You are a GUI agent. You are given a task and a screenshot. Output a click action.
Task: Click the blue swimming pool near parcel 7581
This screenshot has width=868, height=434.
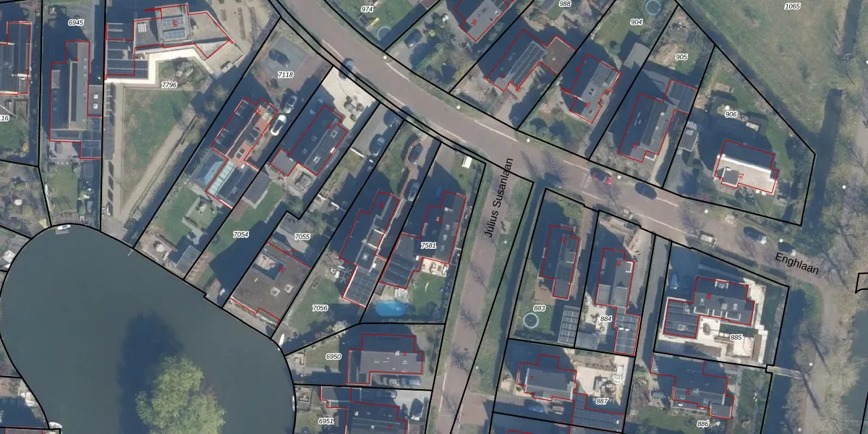391,309
